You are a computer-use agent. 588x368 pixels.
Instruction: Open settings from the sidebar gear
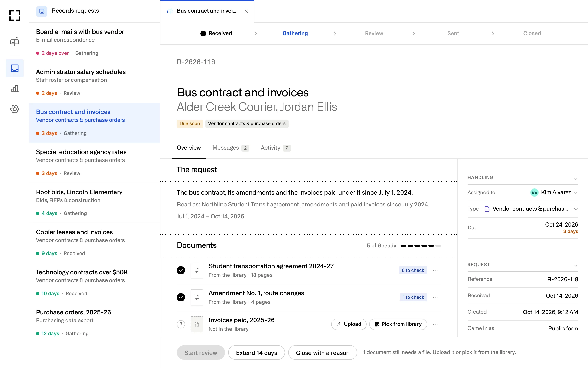[14, 109]
